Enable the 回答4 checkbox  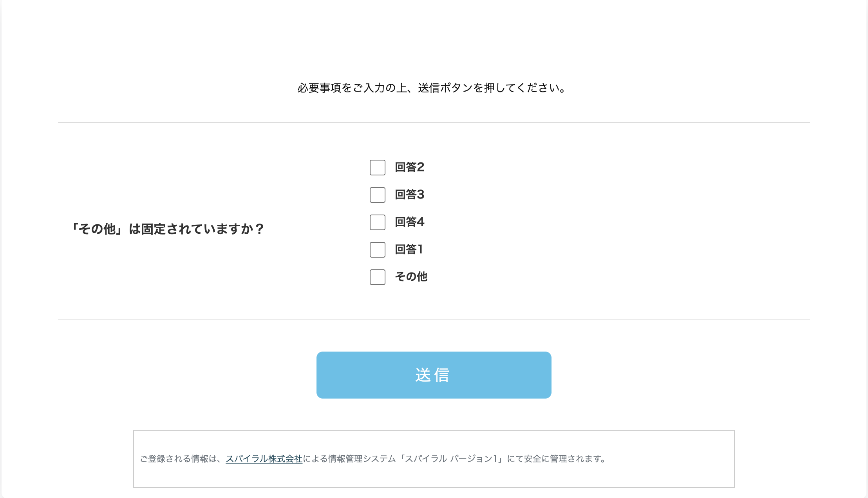click(378, 222)
